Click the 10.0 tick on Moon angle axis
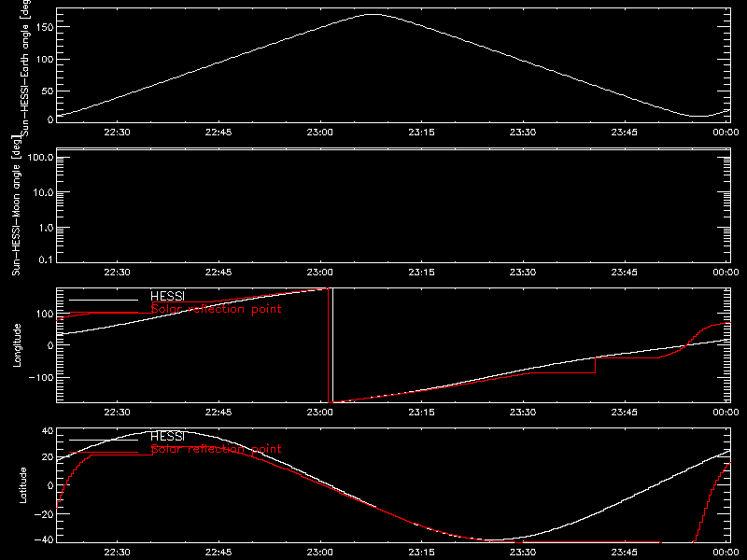747x560 pixels. point(43,192)
